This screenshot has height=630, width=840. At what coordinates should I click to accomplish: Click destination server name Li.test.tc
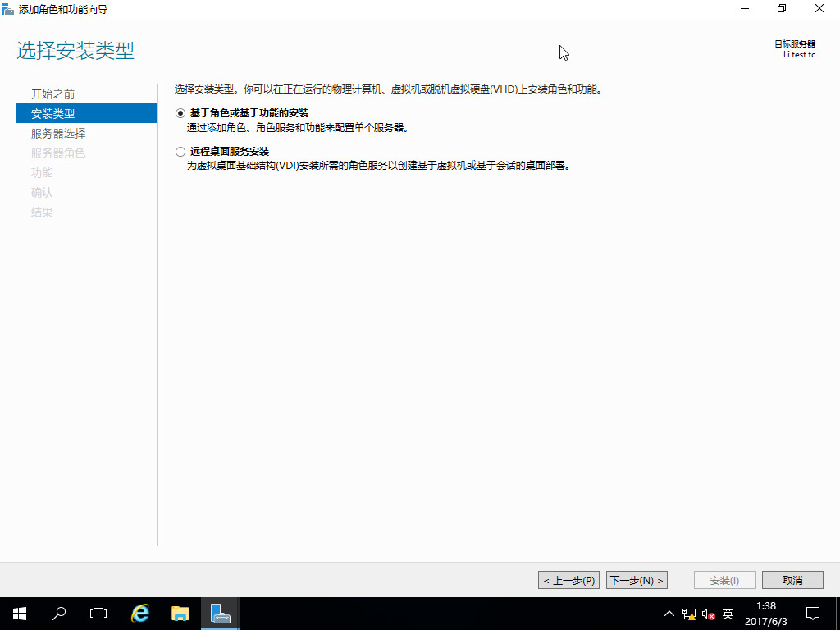click(x=799, y=55)
